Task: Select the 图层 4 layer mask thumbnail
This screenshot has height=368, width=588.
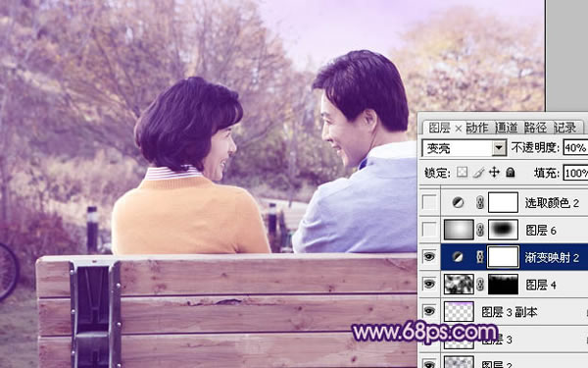Action: (503, 285)
